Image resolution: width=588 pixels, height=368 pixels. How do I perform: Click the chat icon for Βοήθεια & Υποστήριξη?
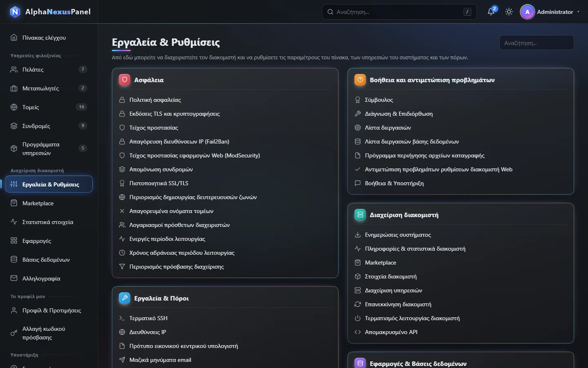[x=358, y=183]
